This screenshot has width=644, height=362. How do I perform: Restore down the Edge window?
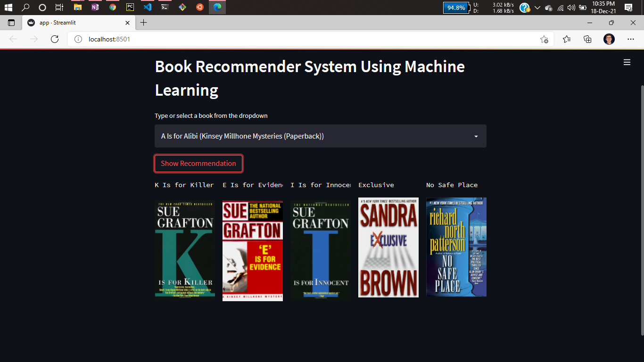(x=611, y=23)
